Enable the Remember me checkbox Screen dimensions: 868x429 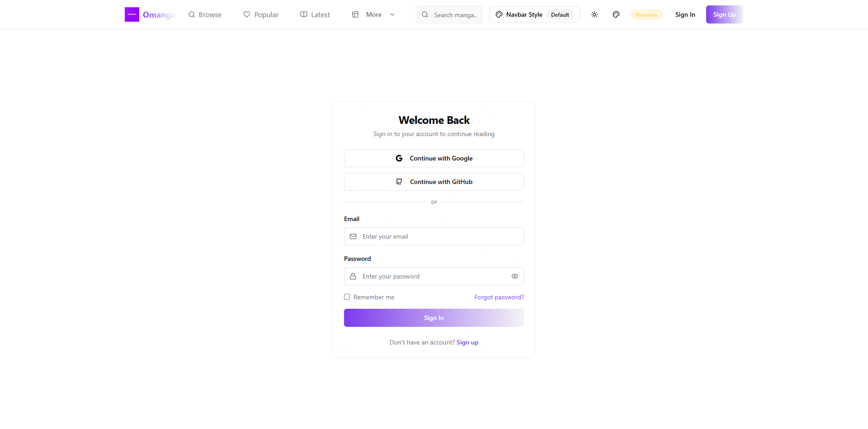(347, 297)
